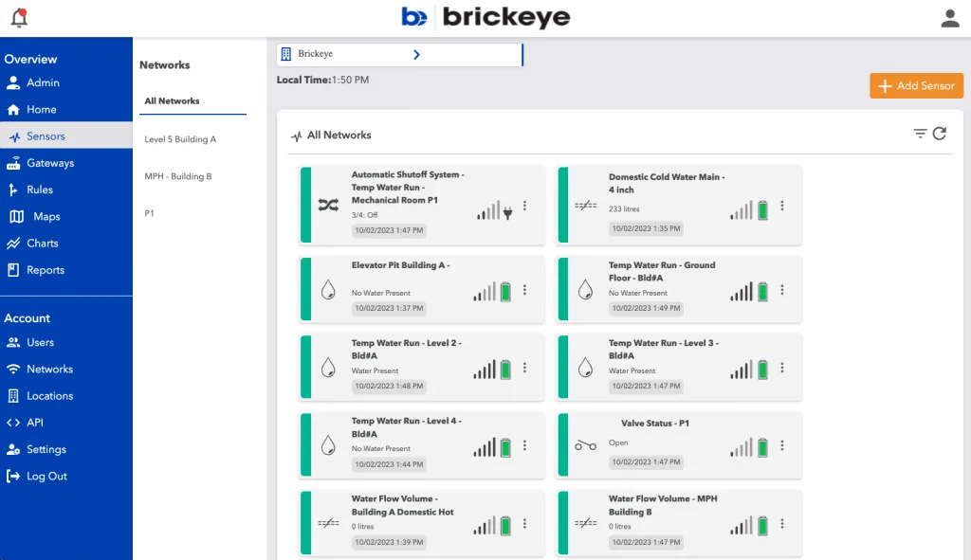
Task: Click the '233 litres' reading
Action: (x=624, y=209)
